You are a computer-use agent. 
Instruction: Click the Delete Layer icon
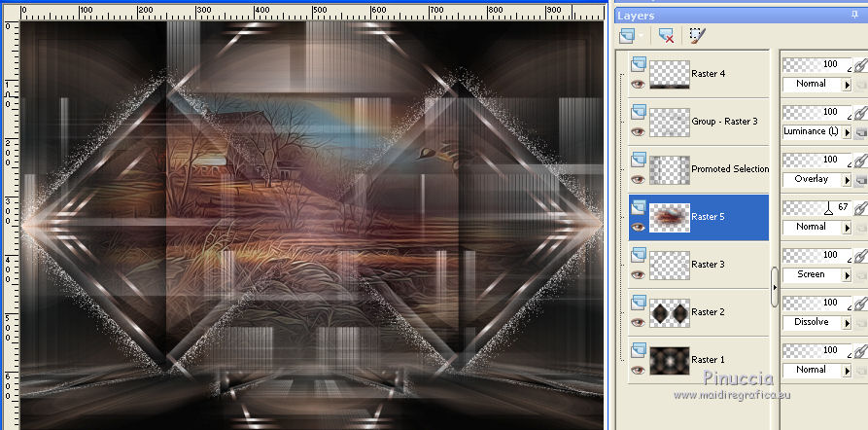point(666,37)
